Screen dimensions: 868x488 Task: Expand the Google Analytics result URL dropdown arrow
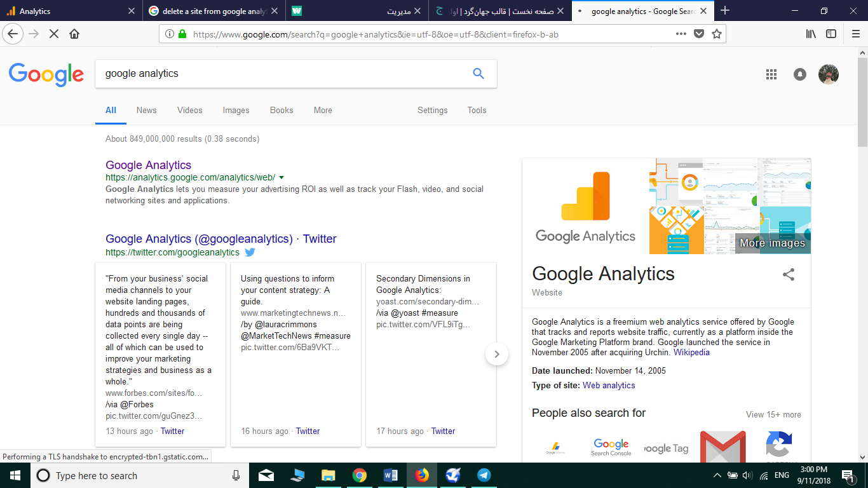pyautogui.click(x=281, y=177)
